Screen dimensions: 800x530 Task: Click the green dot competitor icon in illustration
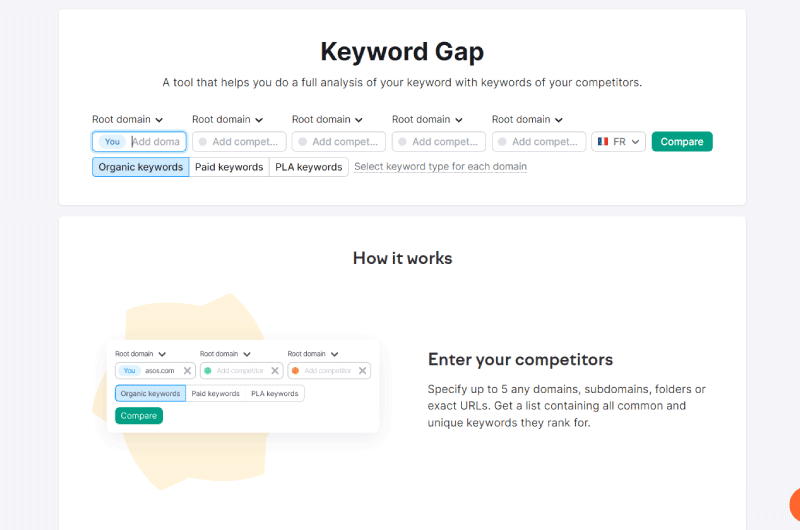click(x=208, y=371)
